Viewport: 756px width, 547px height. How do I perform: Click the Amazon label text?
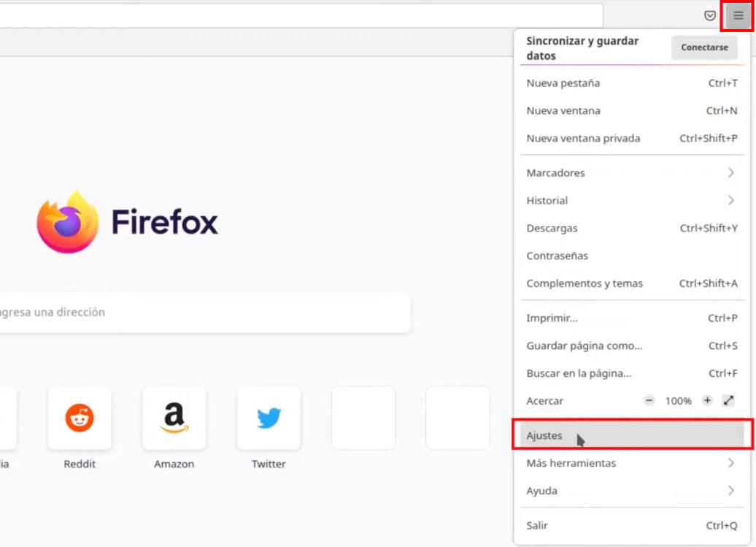(x=174, y=464)
